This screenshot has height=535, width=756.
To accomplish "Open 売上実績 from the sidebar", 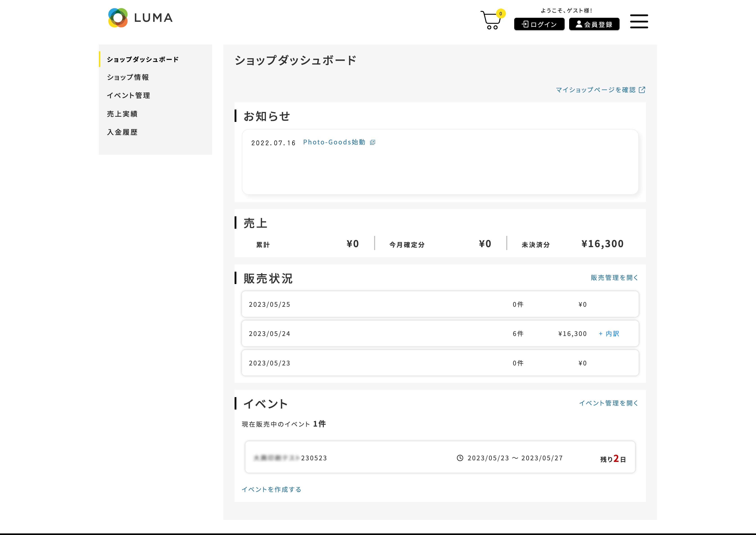I will 122,114.
